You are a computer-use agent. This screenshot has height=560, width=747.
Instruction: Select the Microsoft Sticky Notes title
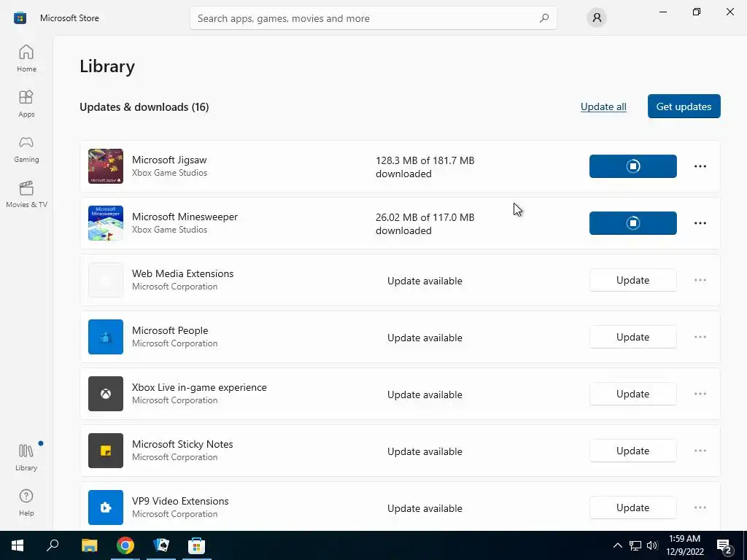point(182,444)
